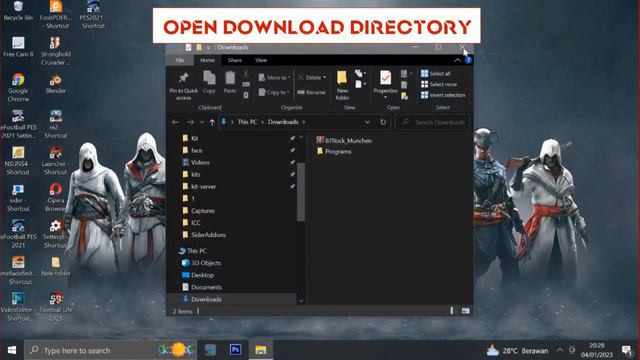Create a New folder from the ribbon
Viewport: 640px width, 360px height.
click(x=342, y=85)
